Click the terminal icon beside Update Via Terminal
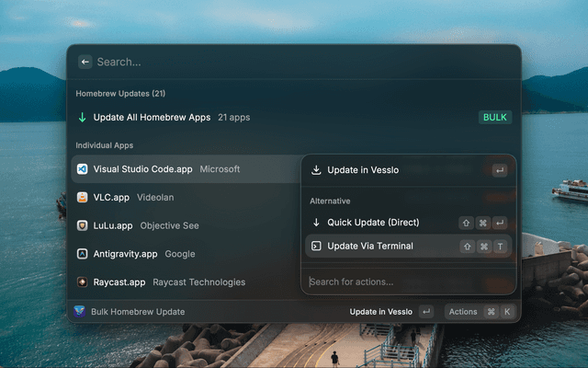This screenshot has width=588, height=368. (316, 247)
